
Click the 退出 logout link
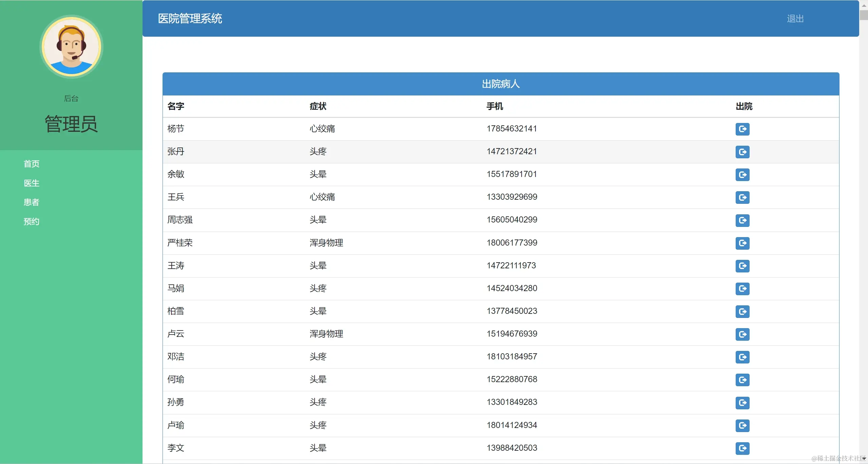pyautogui.click(x=795, y=19)
